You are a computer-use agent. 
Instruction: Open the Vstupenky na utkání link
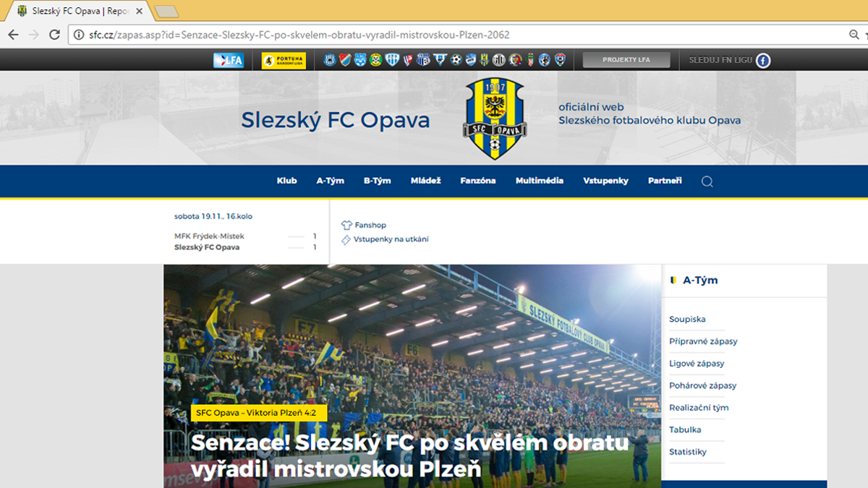pyautogui.click(x=391, y=239)
